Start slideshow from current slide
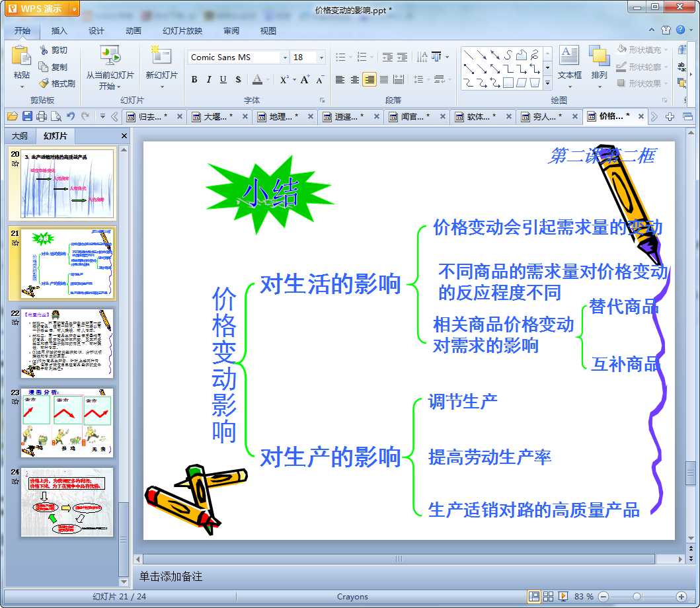This screenshot has width=700, height=608. click(110, 67)
